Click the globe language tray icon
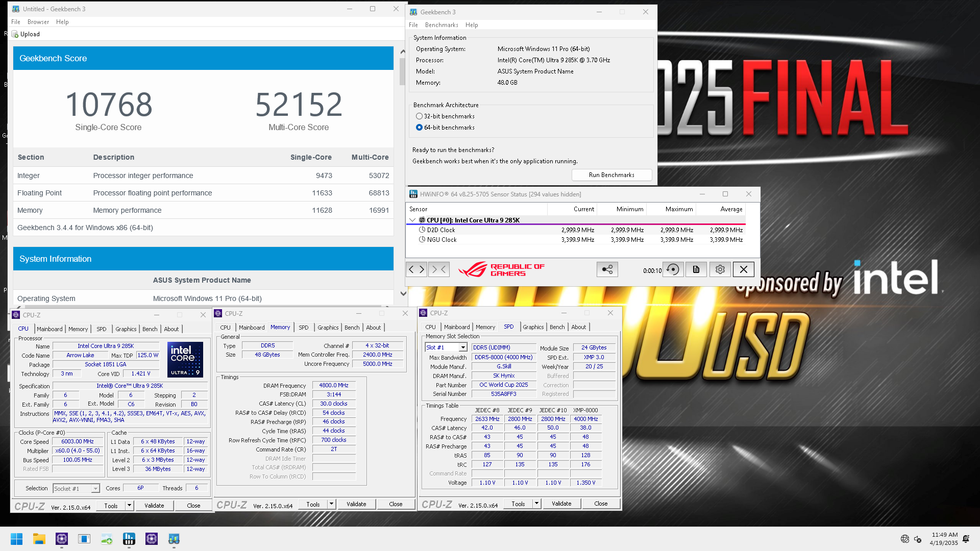This screenshot has width=980, height=551. coord(905,539)
